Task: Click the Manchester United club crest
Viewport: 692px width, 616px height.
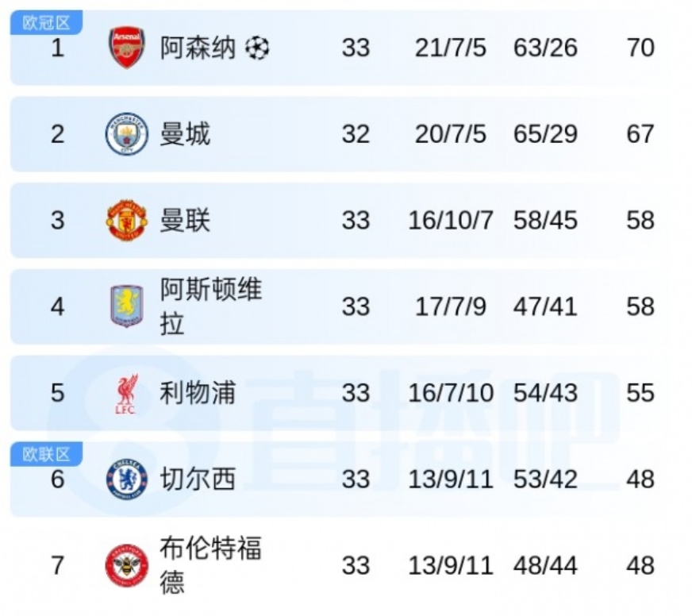Action: tap(127, 220)
